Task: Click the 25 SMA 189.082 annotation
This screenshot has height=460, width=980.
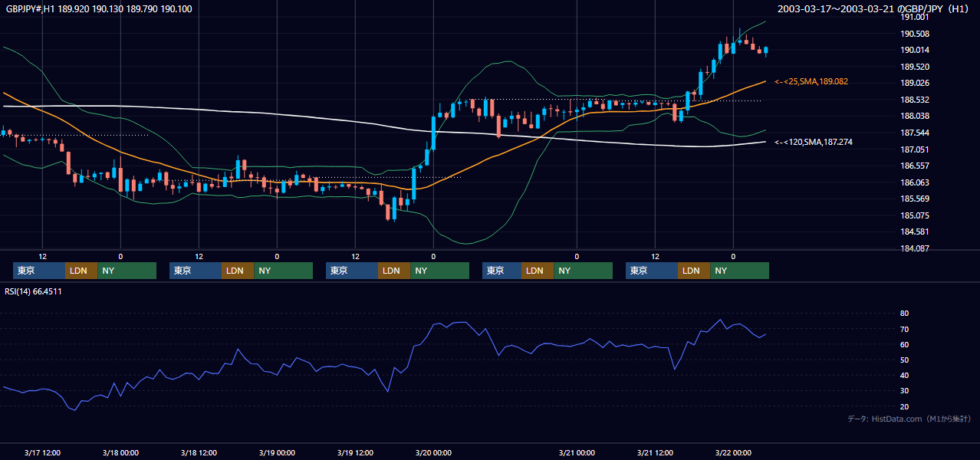Action: point(811,81)
